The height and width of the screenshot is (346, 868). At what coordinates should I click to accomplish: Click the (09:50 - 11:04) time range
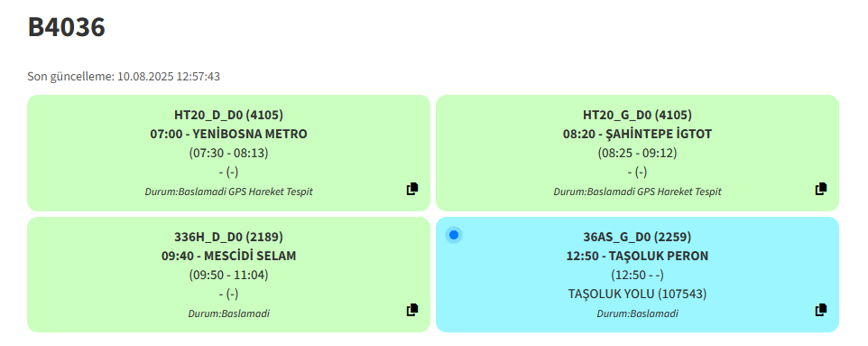point(228,275)
